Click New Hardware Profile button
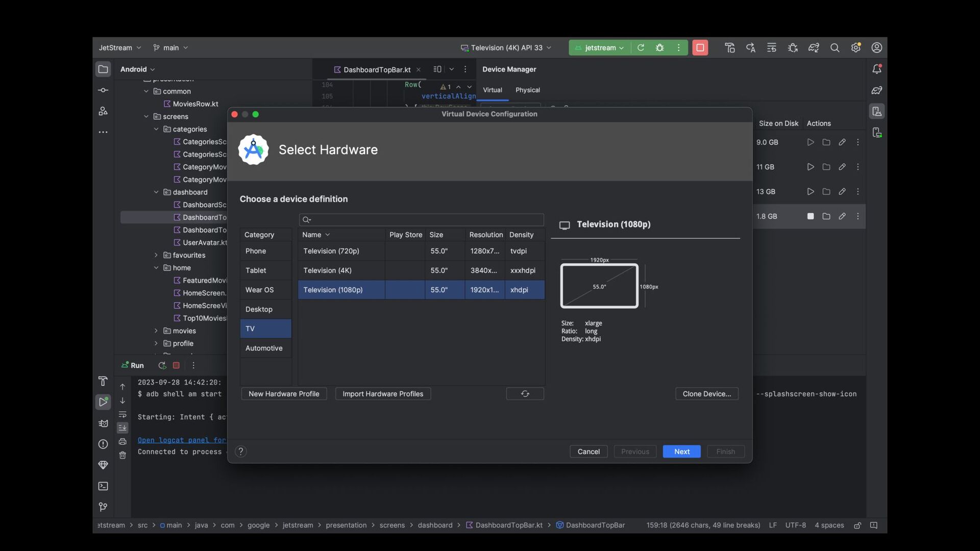 (284, 394)
